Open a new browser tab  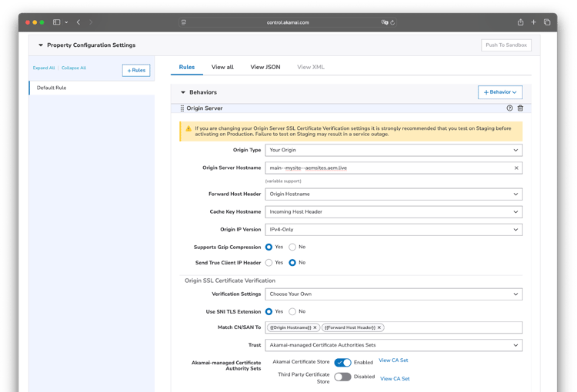pos(533,22)
